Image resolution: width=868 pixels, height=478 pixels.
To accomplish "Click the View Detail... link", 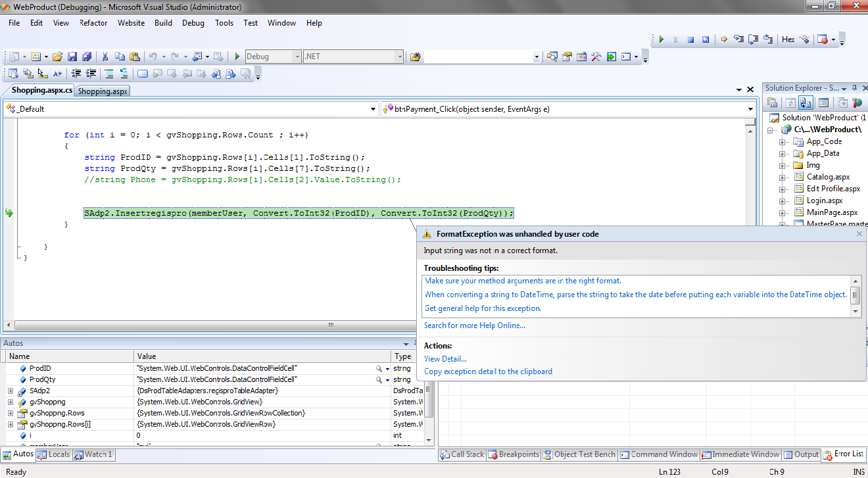I will pyautogui.click(x=445, y=359).
